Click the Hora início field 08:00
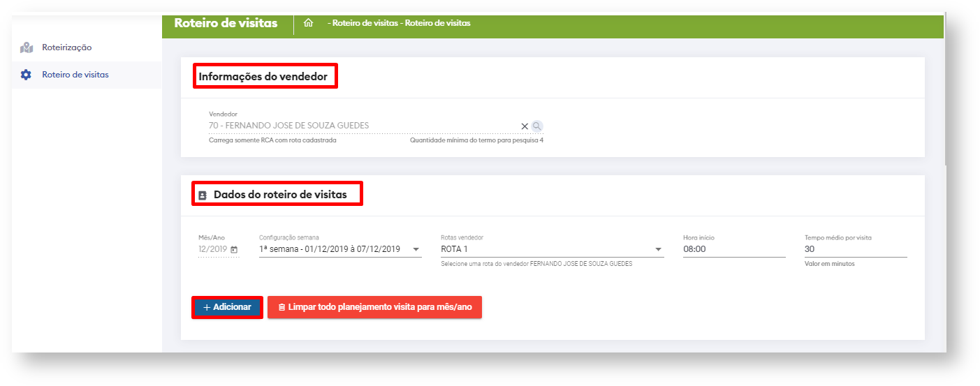The width and height of the screenshot is (980, 386). click(x=734, y=249)
